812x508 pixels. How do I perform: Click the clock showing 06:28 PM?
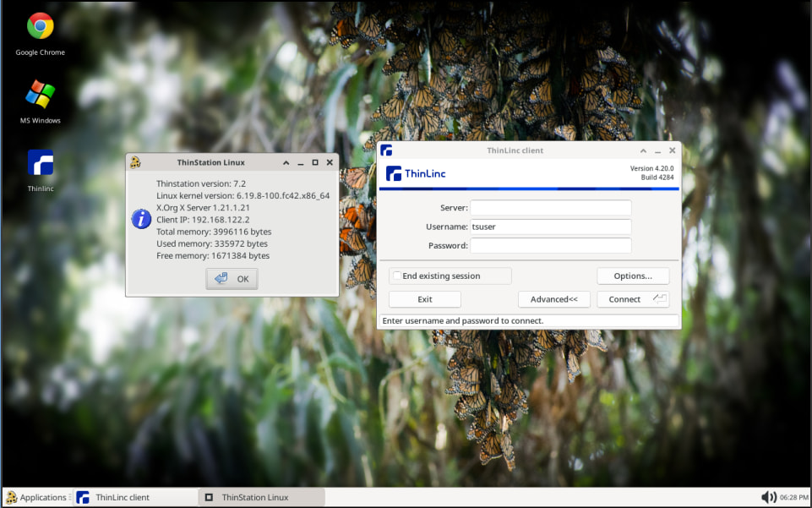pos(794,497)
